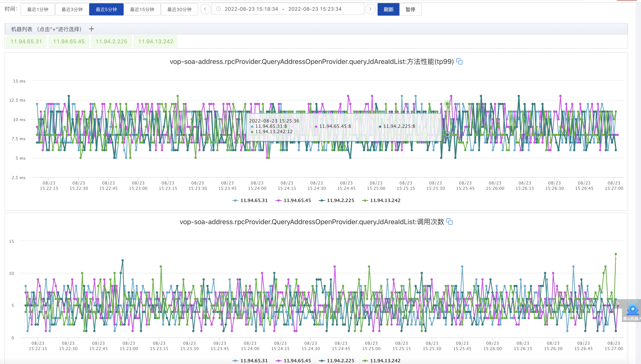This screenshot has width=641, height=364.
Task: Click the 15 ms y-axis label
Action: point(19,81)
